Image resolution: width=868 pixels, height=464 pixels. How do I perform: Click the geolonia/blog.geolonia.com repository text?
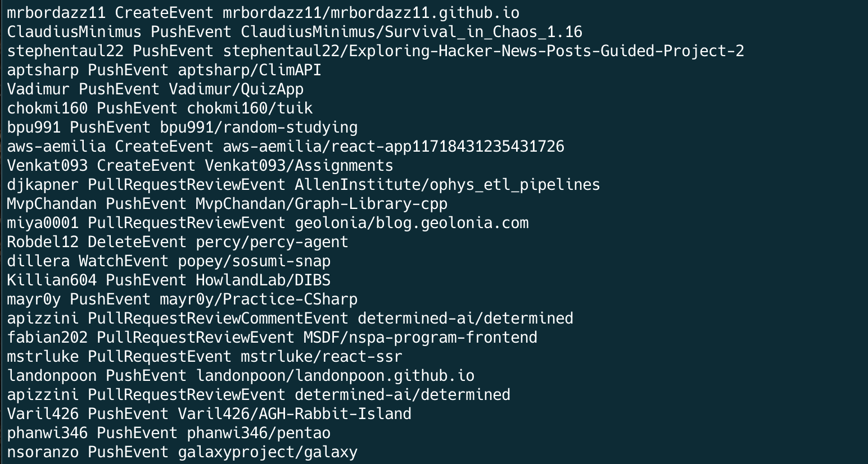412,222
